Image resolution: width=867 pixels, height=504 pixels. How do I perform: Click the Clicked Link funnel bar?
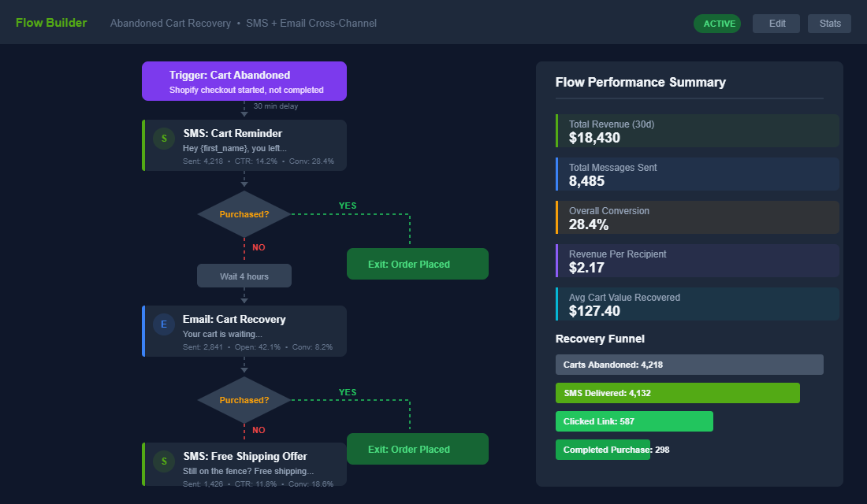[x=634, y=421]
